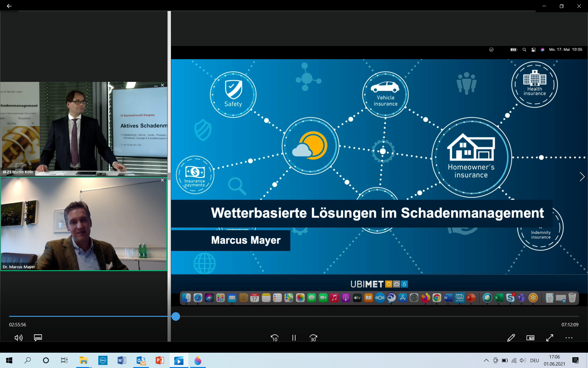
Task: Move the playback position knob on the seek bar
Action: [x=175, y=316]
